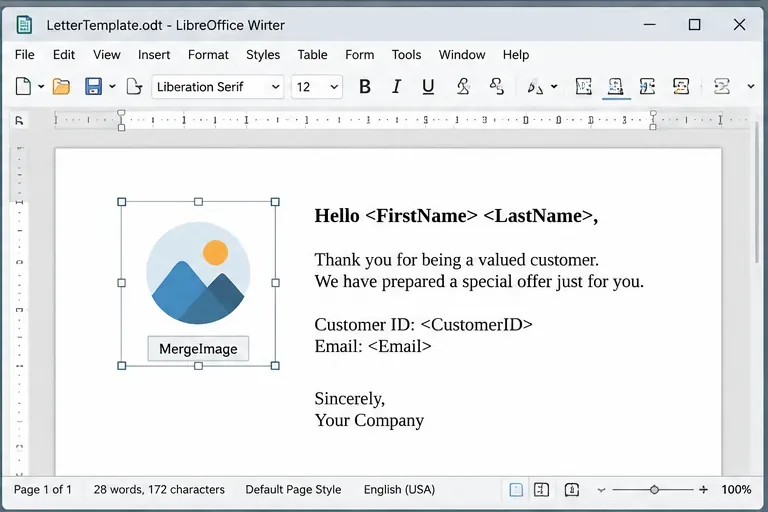
Task: Open the Table menu
Action: pyautogui.click(x=312, y=54)
